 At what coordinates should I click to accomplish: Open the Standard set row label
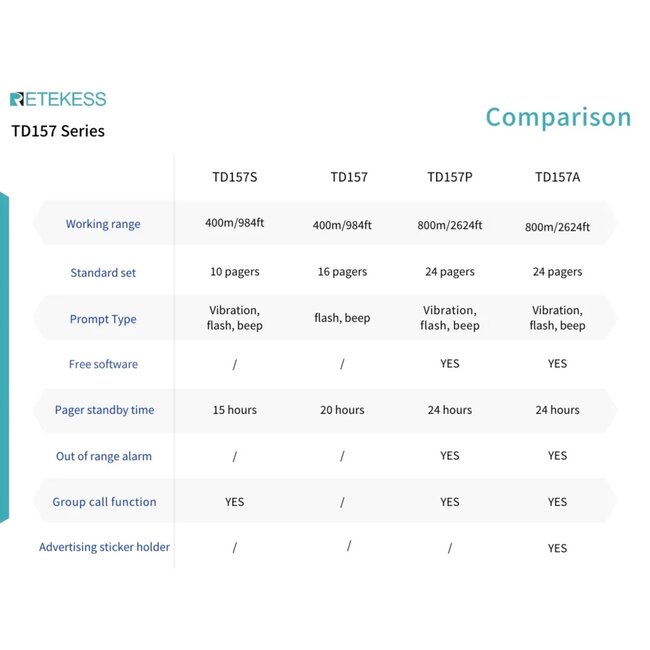click(103, 272)
